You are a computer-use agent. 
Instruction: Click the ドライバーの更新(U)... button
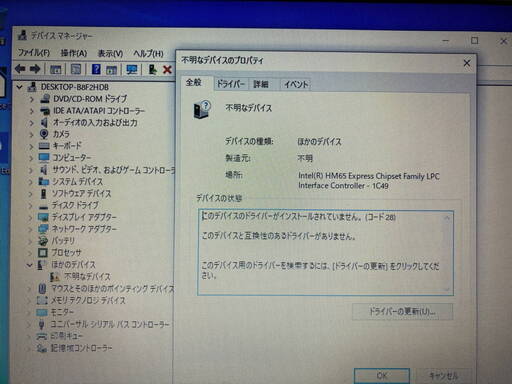pos(402,312)
